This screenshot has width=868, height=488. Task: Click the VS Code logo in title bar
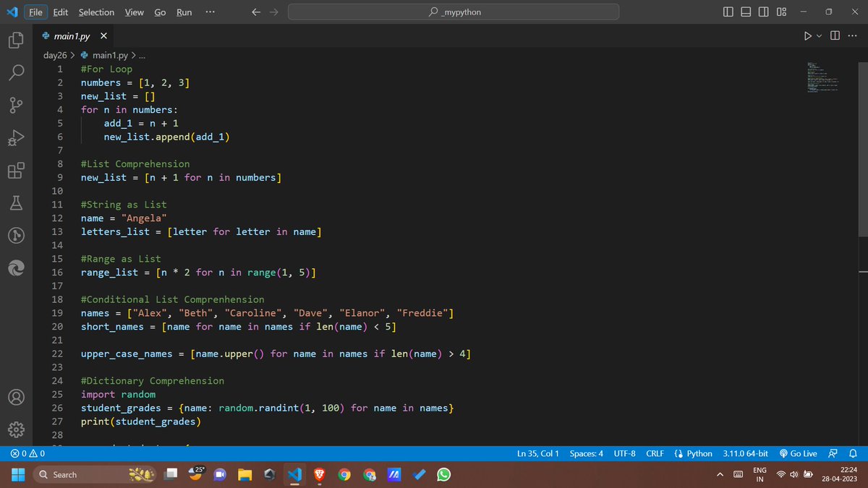pyautogui.click(x=11, y=12)
